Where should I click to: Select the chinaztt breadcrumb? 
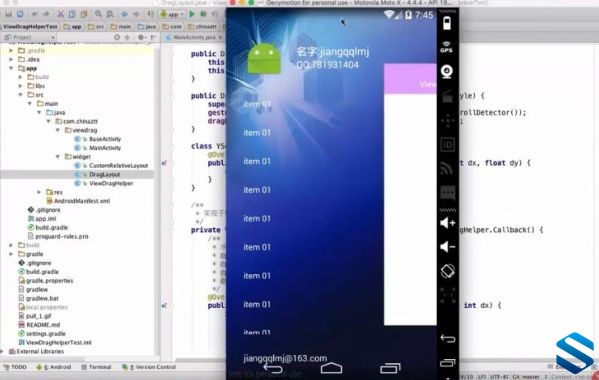202,26
